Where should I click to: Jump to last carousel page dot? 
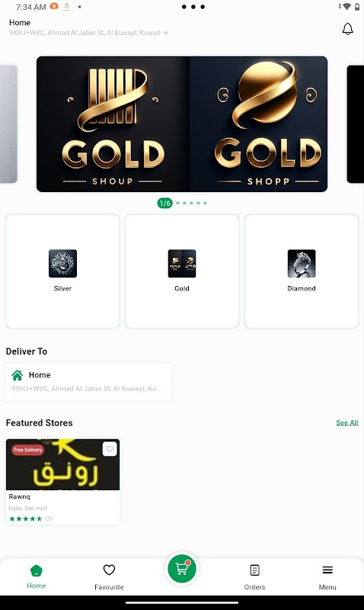pyautogui.click(x=205, y=203)
